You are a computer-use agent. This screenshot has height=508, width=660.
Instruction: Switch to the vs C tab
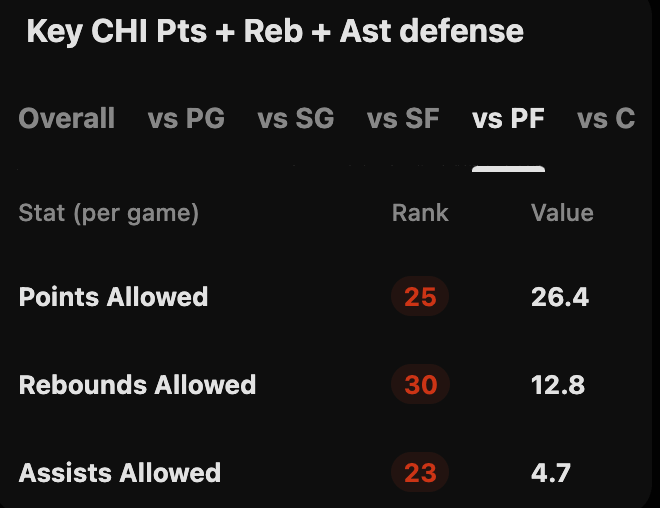tap(606, 119)
